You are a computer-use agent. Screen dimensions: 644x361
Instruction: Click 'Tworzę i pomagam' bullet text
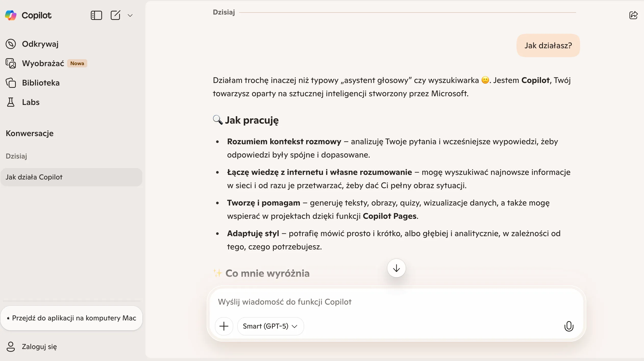coord(264,203)
